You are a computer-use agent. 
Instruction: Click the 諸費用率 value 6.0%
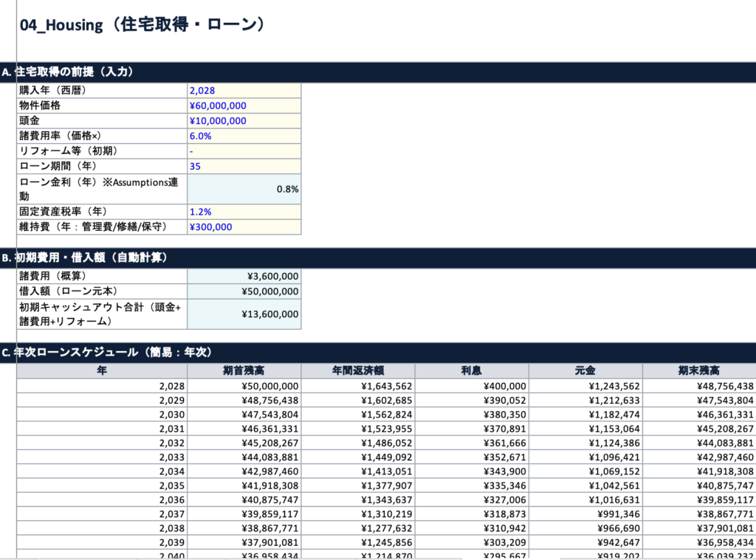pyautogui.click(x=244, y=136)
